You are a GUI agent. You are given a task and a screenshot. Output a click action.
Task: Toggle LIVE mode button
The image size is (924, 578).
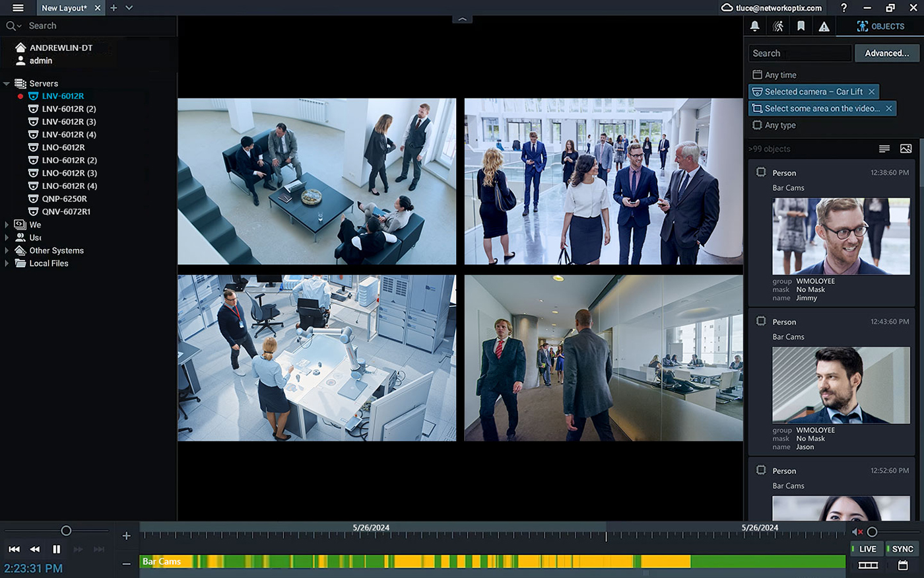pyautogui.click(x=865, y=549)
